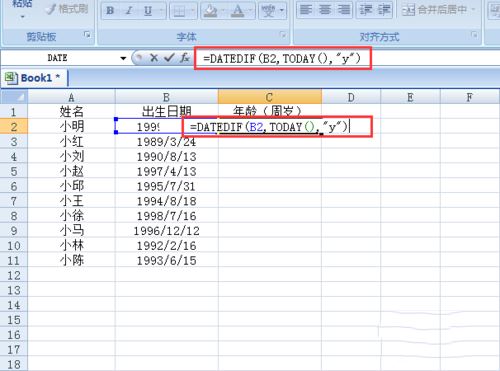
Task: Open phonetic guide 變 button
Action: point(269,11)
